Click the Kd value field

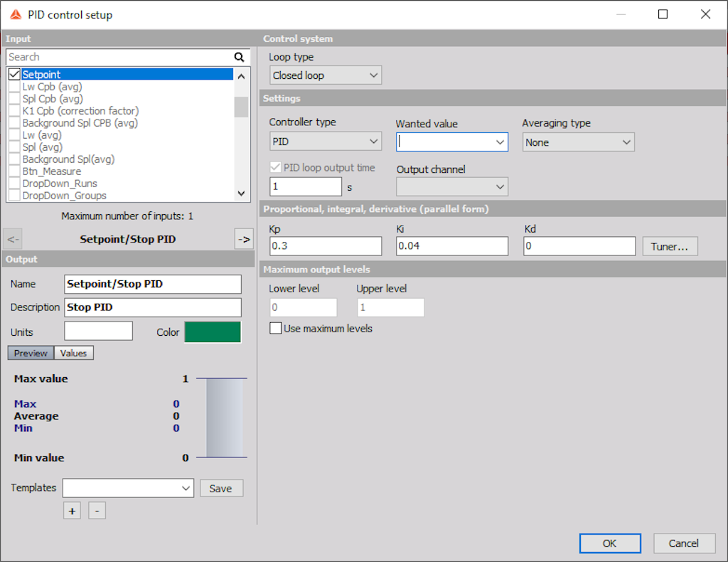coord(579,246)
